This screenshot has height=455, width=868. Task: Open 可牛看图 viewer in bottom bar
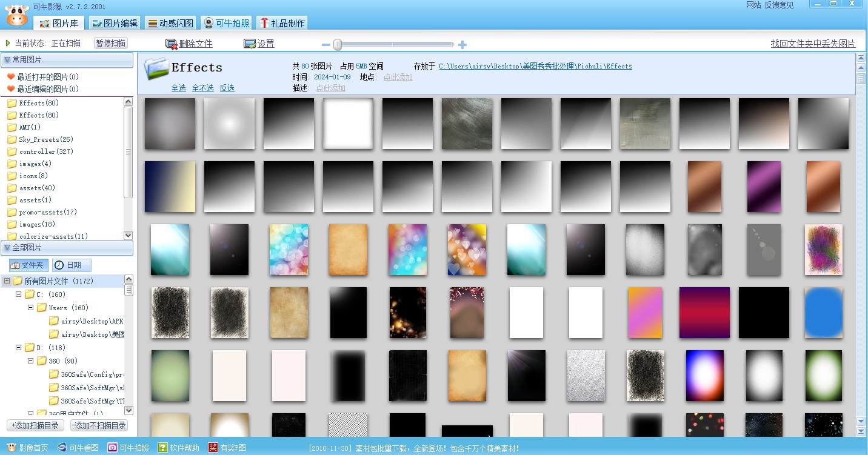point(78,448)
